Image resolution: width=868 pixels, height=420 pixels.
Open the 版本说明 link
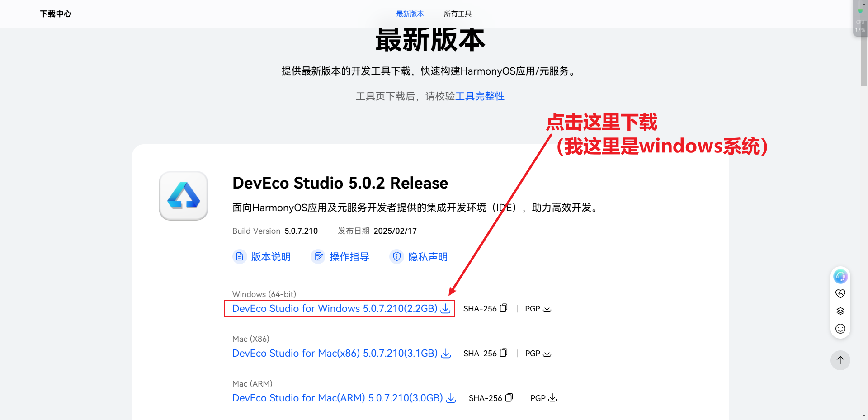pos(271,257)
